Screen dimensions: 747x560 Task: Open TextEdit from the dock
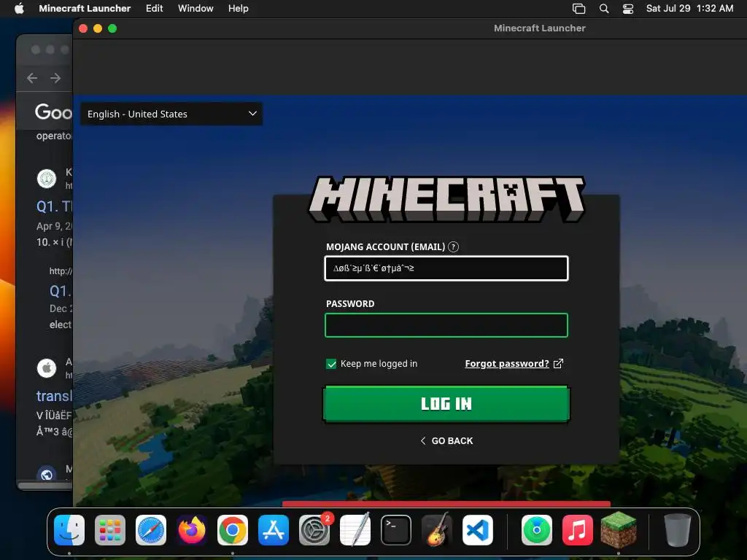point(355,530)
